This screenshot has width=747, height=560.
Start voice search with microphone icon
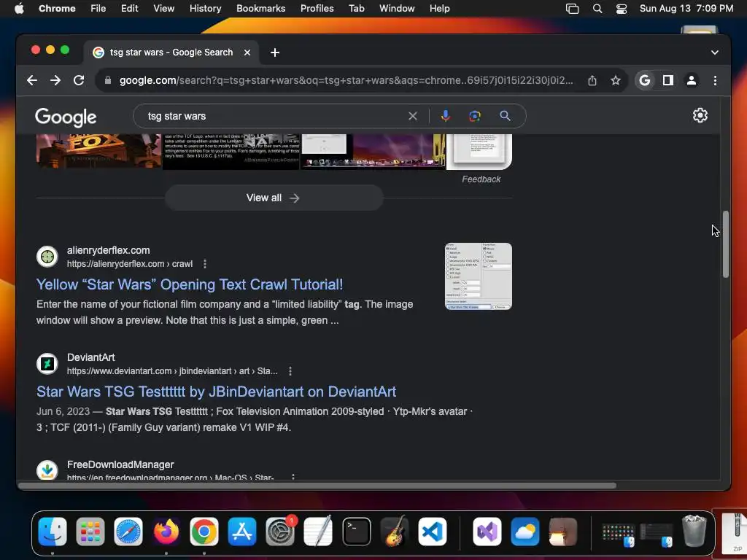point(445,116)
